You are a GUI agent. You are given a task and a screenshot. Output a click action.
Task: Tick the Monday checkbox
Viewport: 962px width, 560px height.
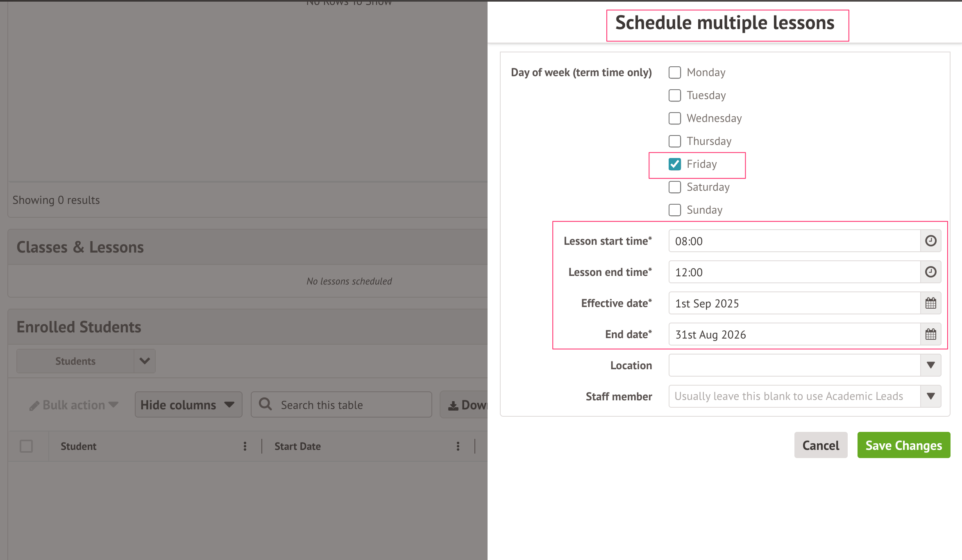675,72
